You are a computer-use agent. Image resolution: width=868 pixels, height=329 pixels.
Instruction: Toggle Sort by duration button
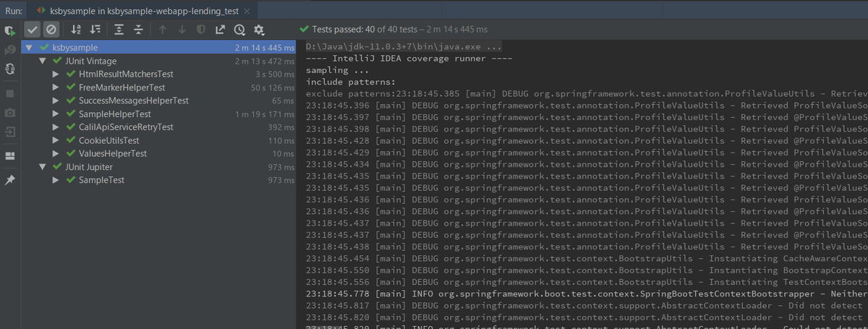(95, 30)
